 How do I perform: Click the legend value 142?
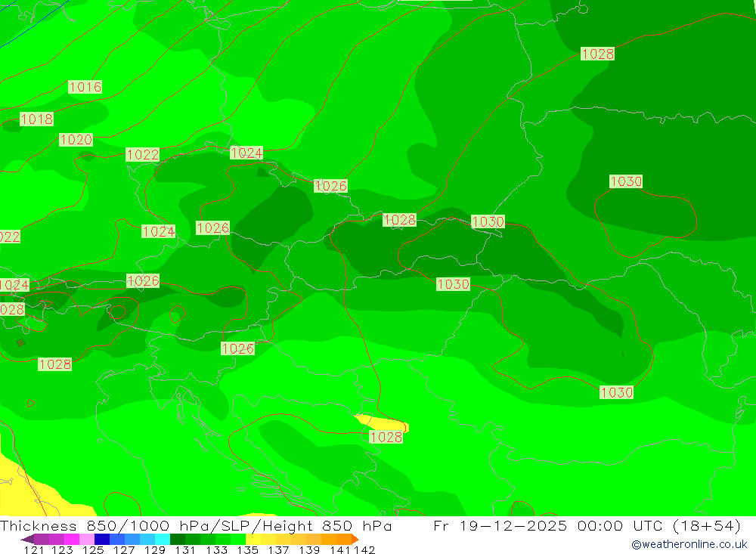364,549
